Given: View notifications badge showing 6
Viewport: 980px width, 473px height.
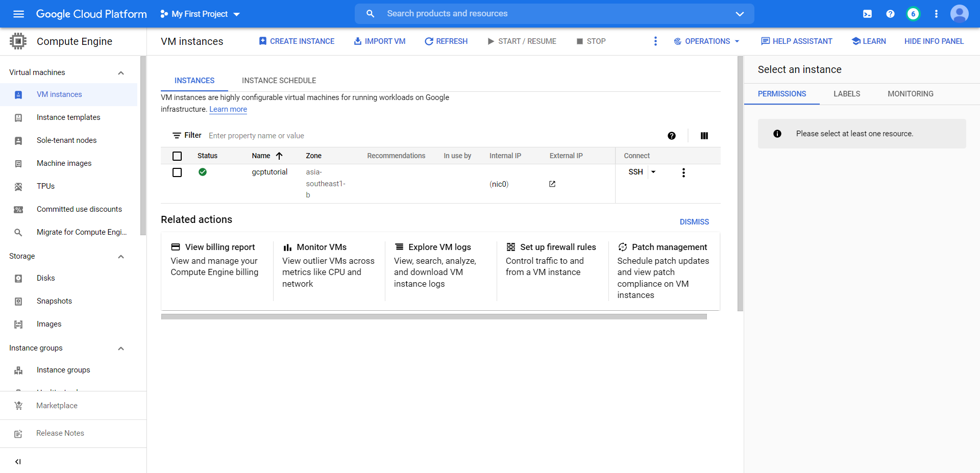Looking at the screenshot, I should click(913, 14).
